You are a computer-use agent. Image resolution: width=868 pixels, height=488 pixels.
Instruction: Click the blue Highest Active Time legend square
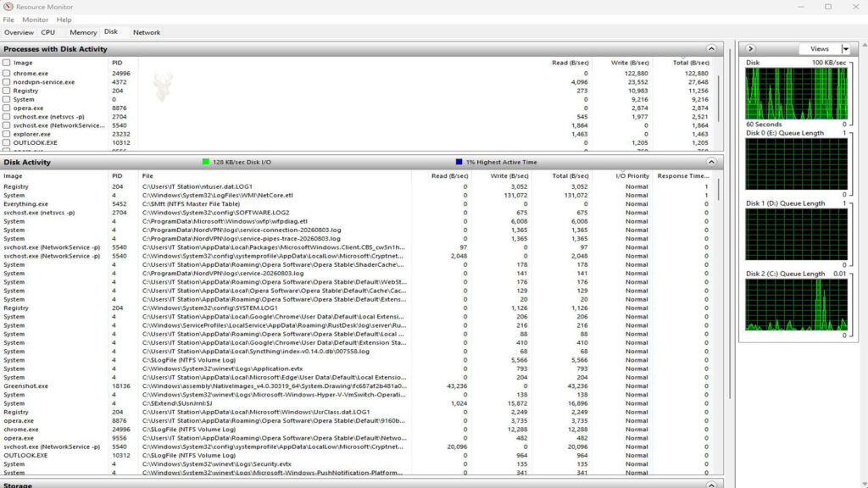tap(459, 162)
